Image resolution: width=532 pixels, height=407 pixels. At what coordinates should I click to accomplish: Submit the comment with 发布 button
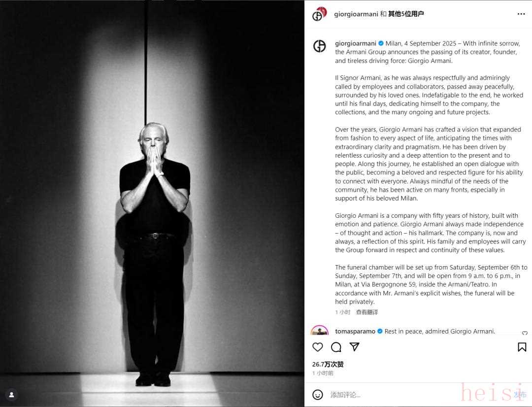pyautogui.click(x=520, y=395)
